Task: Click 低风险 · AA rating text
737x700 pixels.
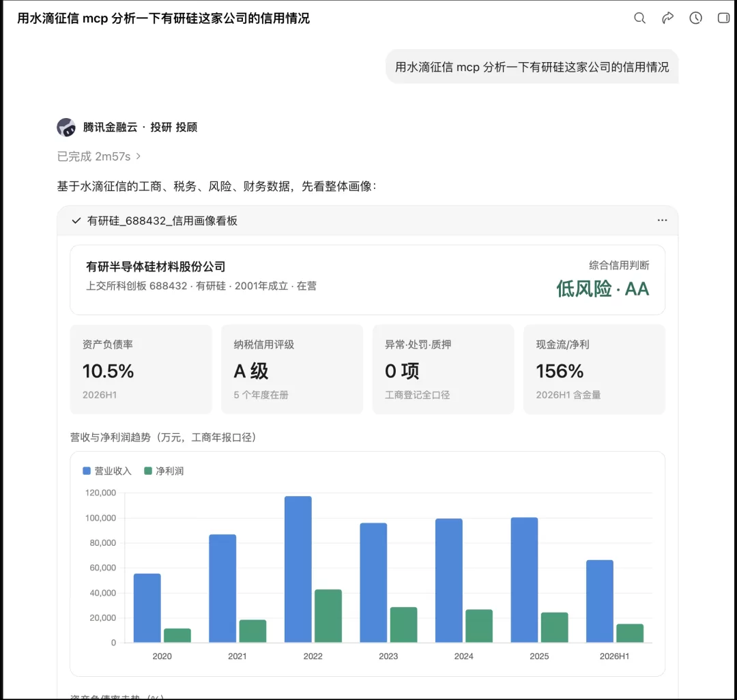Action: [x=603, y=289]
